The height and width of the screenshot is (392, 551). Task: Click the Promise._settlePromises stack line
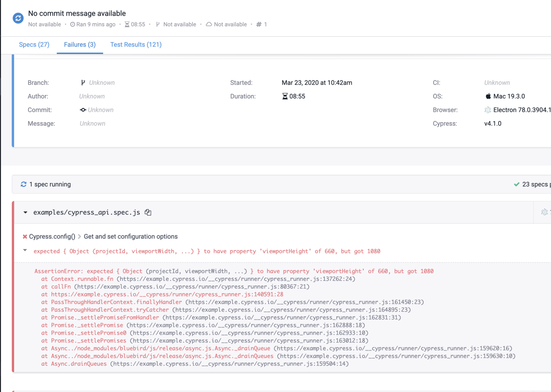(x=205, y=341)
